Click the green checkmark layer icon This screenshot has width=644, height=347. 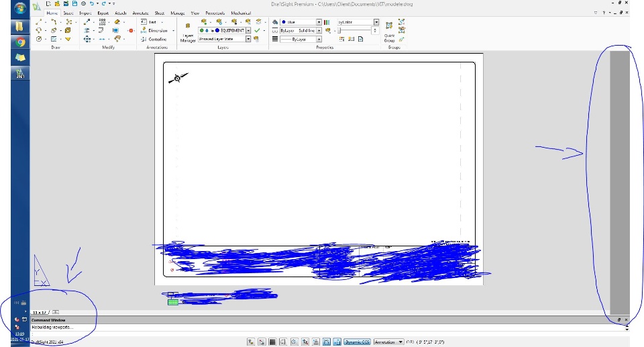click(x=257, y=30)
